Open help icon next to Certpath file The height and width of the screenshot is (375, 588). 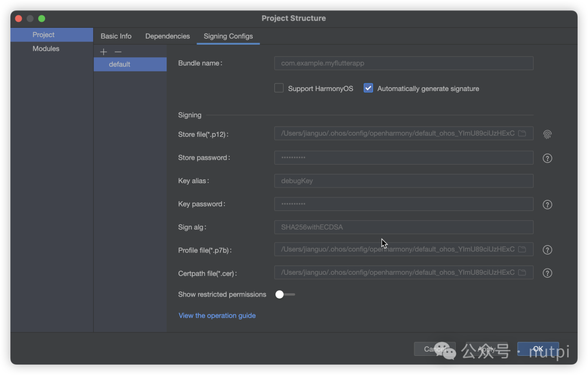[547, 273]
